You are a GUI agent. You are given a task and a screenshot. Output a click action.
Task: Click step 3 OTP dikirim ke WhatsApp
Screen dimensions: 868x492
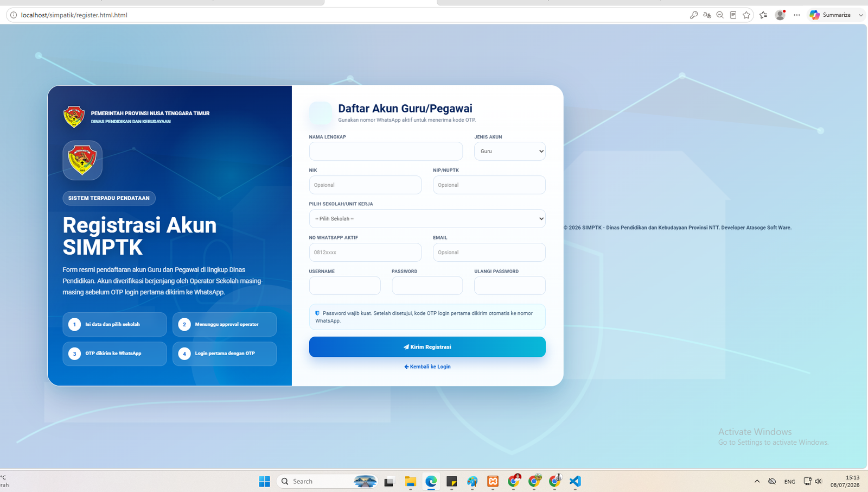pyautogui.click(x=114, y=354)
